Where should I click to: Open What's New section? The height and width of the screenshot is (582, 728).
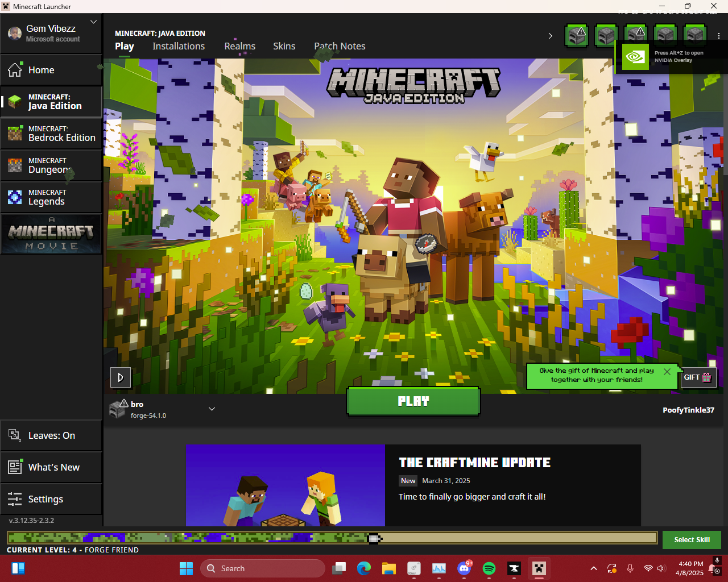tap(51, 467)
